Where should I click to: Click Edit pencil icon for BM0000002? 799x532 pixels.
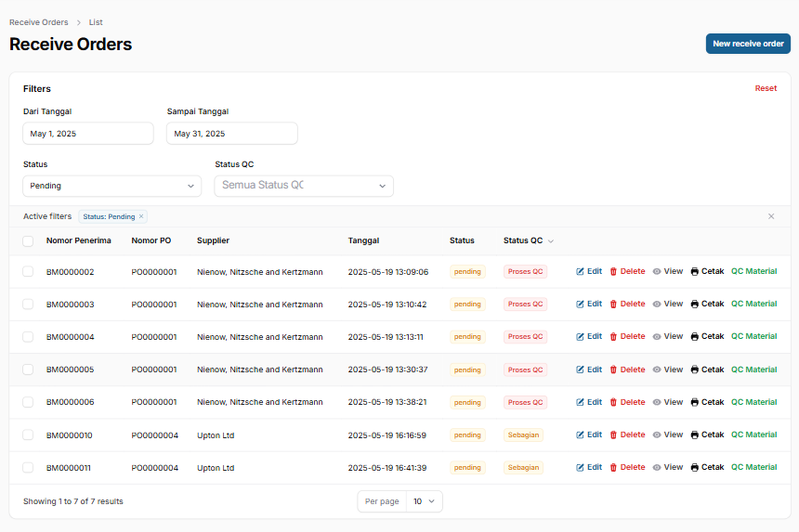pyautogui.click(x=580, y=271)
